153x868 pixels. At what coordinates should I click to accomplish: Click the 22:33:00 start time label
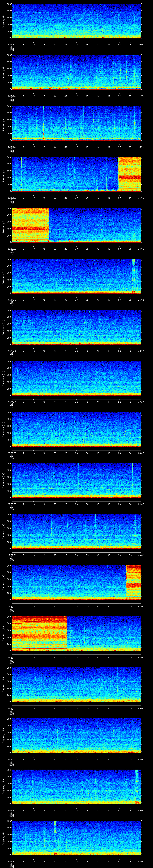point(12,249)
